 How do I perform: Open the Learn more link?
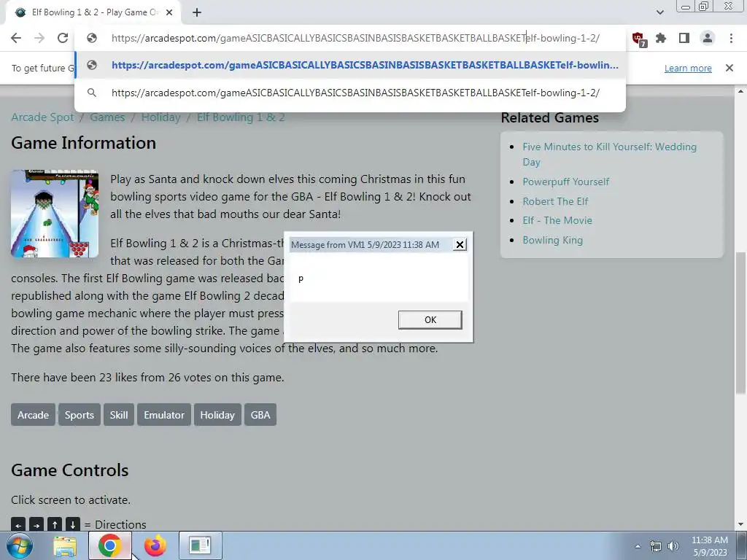coord(688,68)
